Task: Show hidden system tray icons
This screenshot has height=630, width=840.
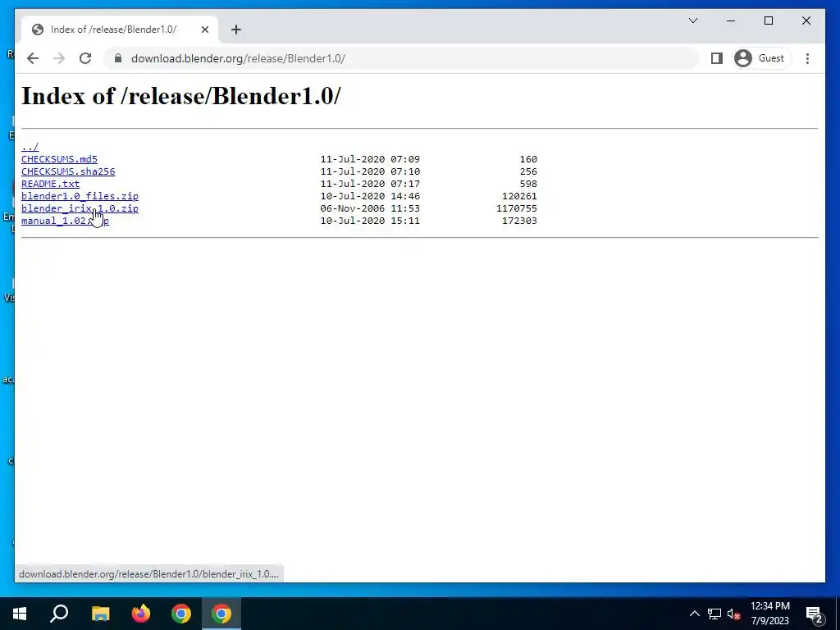Action: point(694,614)
